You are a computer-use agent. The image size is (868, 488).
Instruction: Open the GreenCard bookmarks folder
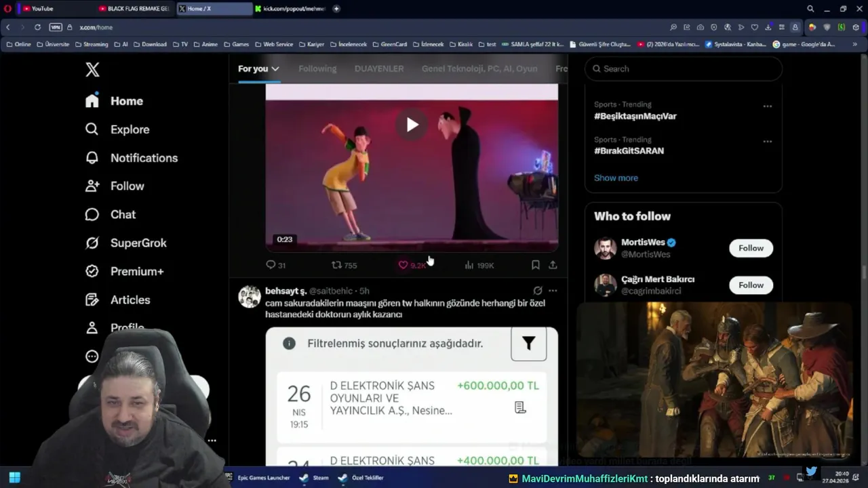point(389,44)
